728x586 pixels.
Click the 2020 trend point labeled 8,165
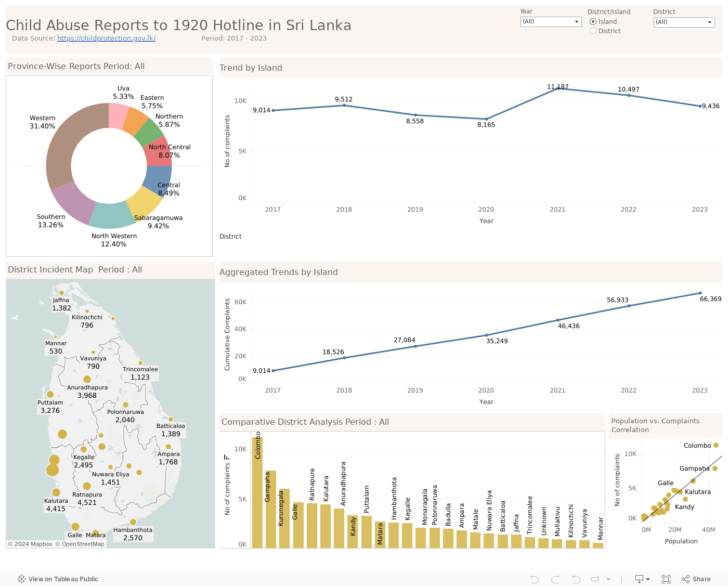tap(487, 119)
